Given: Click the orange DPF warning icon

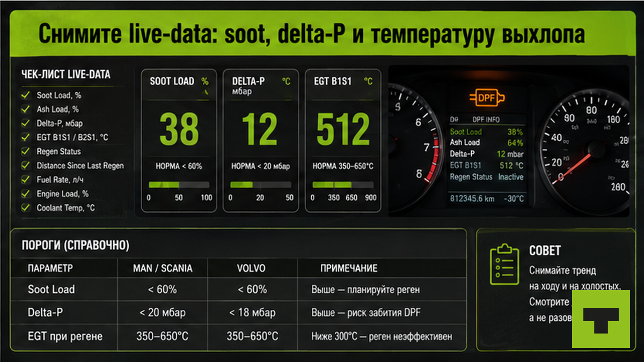Looking at the screenshot, I should [x=487, y=99].
